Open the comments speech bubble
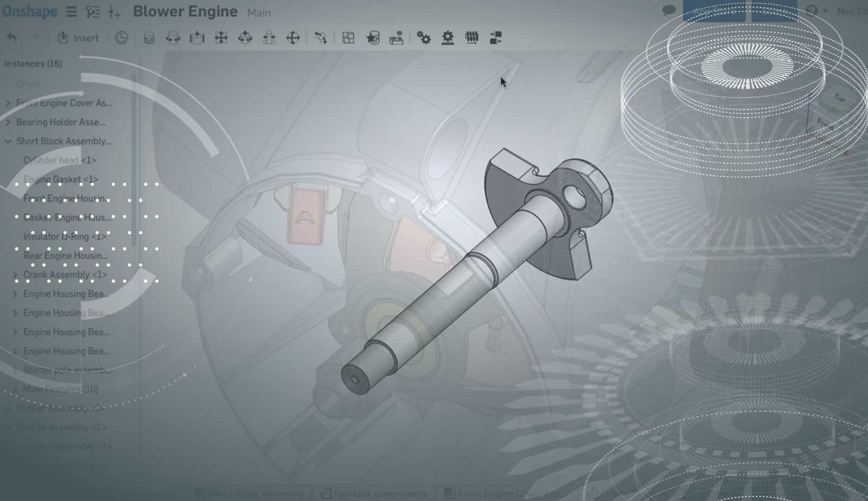868x501 pixels. coord(669,11)
